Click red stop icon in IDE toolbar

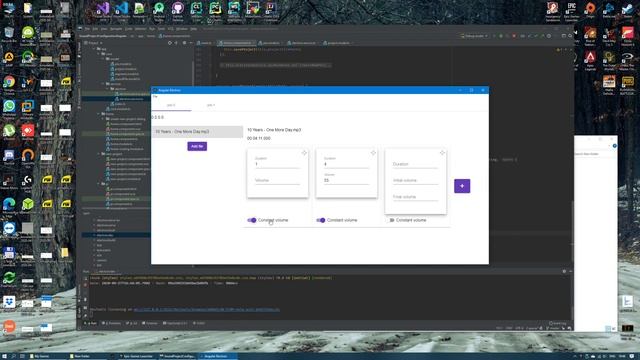click(514, 36)
